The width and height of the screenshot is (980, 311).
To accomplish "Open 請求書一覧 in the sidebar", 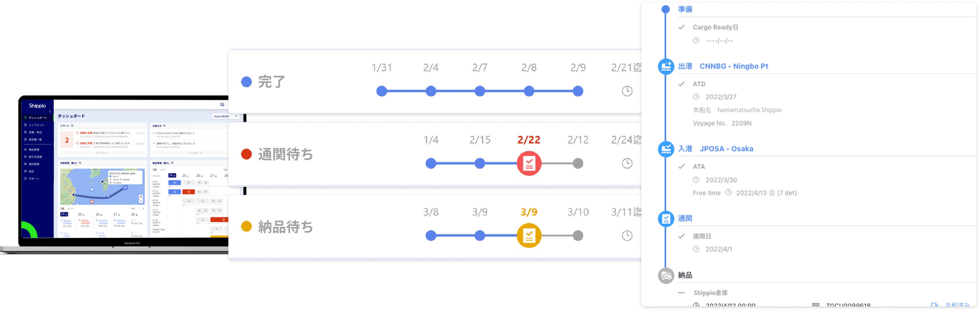I will [x=35, y=139].
